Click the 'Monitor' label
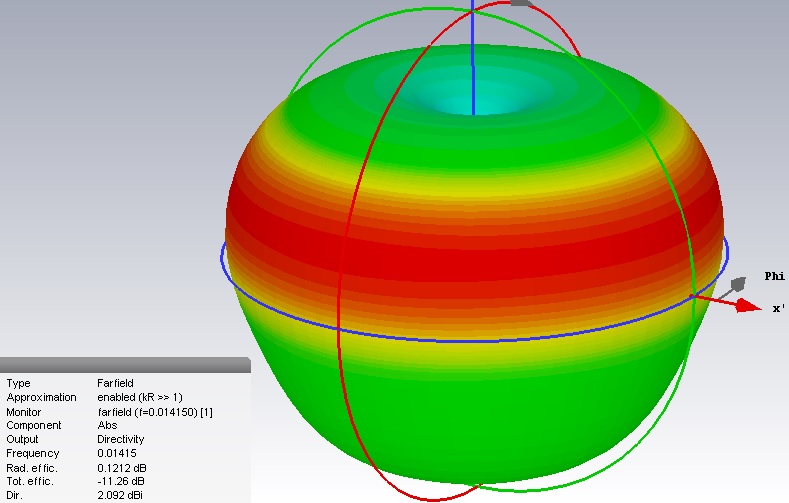The image size is (789, 503). [24, 412]
